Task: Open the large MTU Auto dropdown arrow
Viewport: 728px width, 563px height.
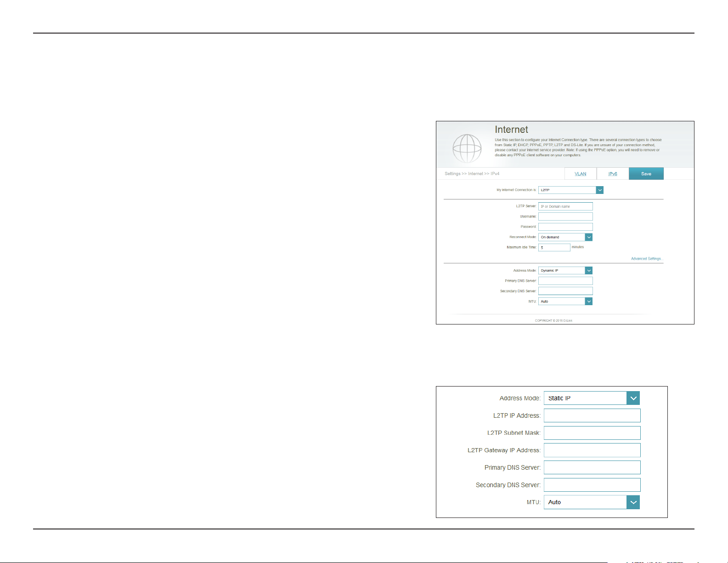Action: (x=633, y=502)
